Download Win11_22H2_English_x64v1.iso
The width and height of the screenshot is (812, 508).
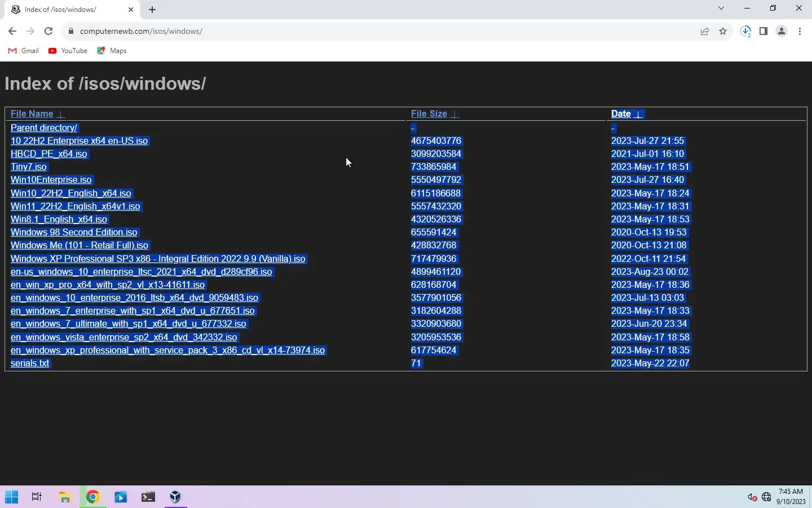[76, 207]
